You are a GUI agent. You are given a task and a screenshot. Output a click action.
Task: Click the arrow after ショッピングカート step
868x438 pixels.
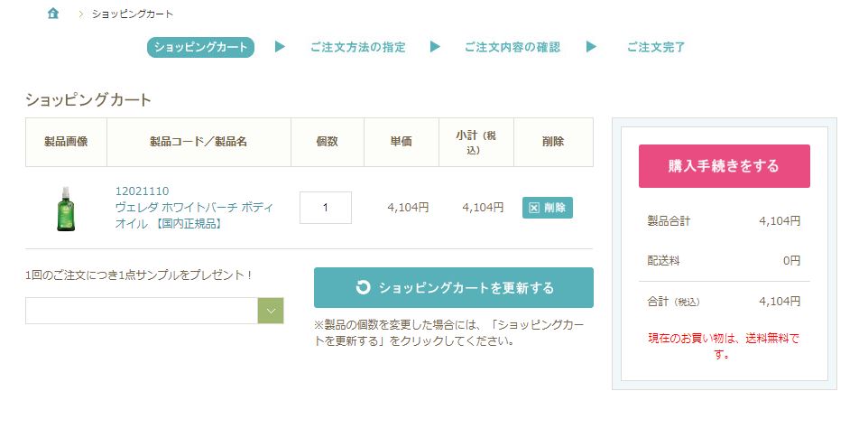pos(280,47)
